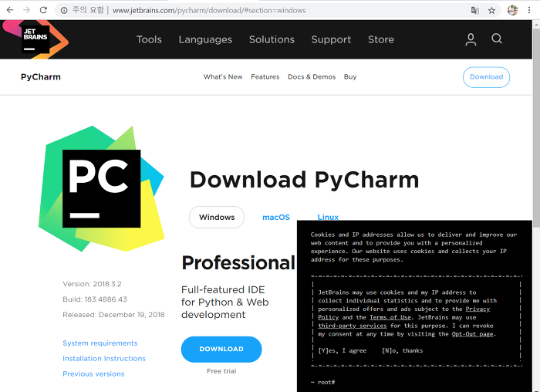
Task: Open the Opt-Out page link
Action: (472, 334)
